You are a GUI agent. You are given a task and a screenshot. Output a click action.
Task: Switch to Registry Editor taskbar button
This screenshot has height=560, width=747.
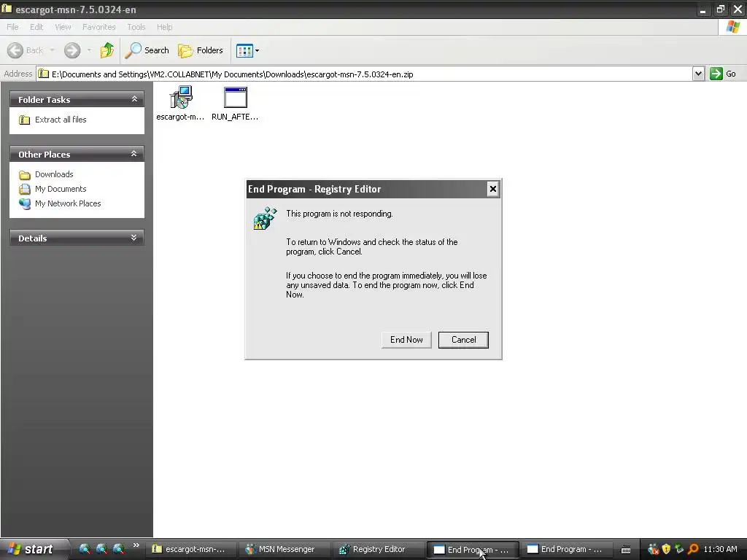click(377, 549)
